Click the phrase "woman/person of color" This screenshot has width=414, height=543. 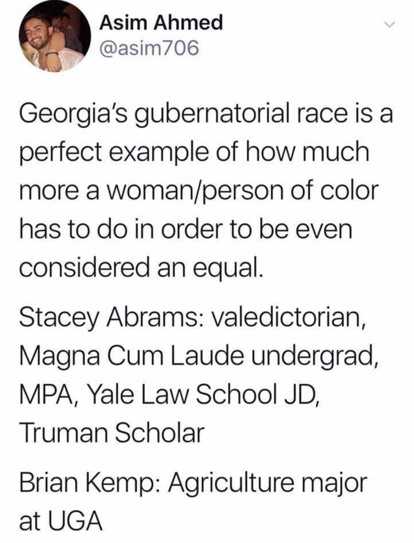coord(243,193)
